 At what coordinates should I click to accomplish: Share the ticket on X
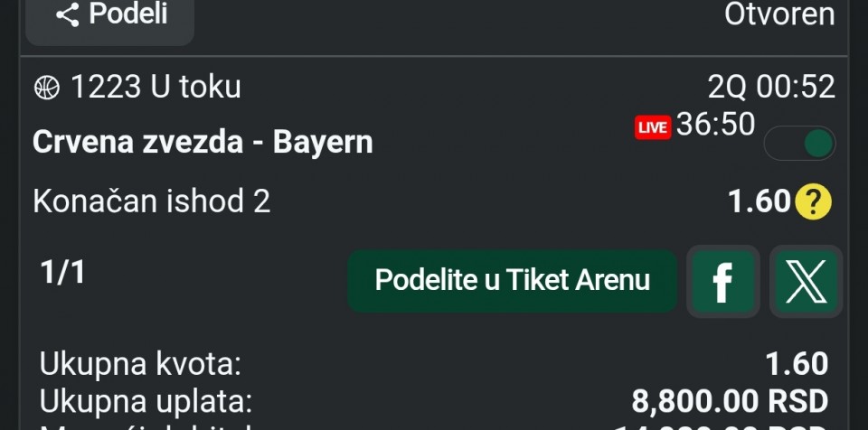pos(806,282)
